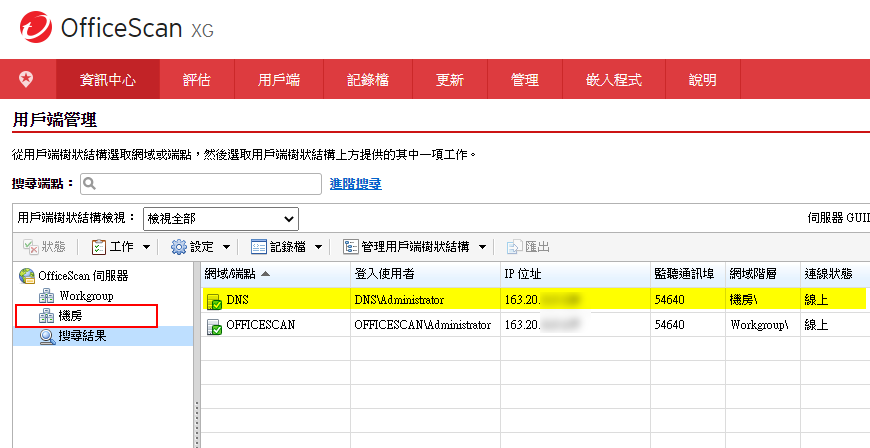870x448 pixels.
Task: Expand the 記錄檔 toolbar dropdown arrow
Action: (x=318, y=247)
